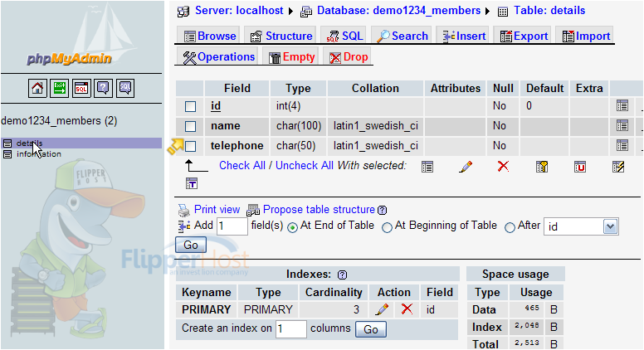The image size is (644, 350).
Task: Open the Browse tab
Action: tap(210, 36)
